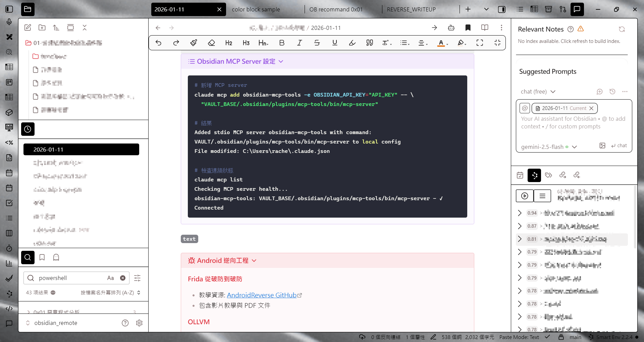Click the collapse toolbar arrows icon

coord(497,43)
